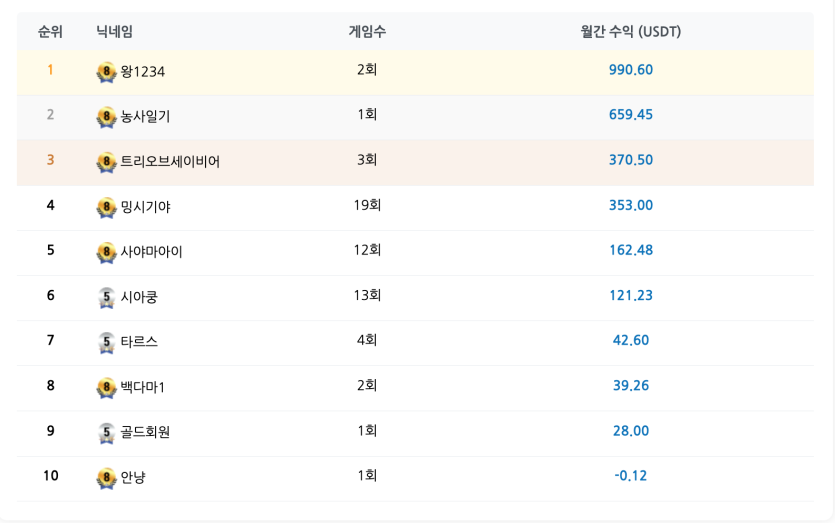Click the level badge next to 백다마1
This screenshot has width=835, height=523.
107,387
